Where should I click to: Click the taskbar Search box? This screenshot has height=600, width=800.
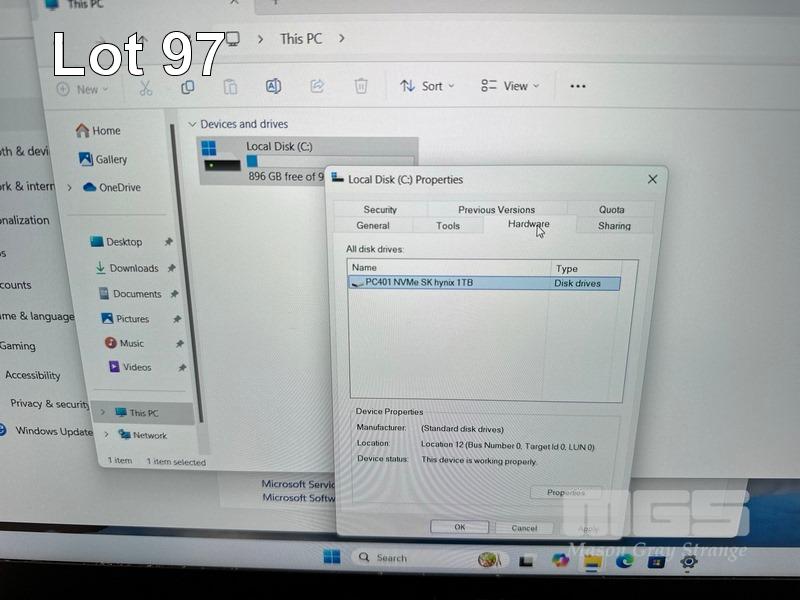pyautogui.click(x=410, y=558)
